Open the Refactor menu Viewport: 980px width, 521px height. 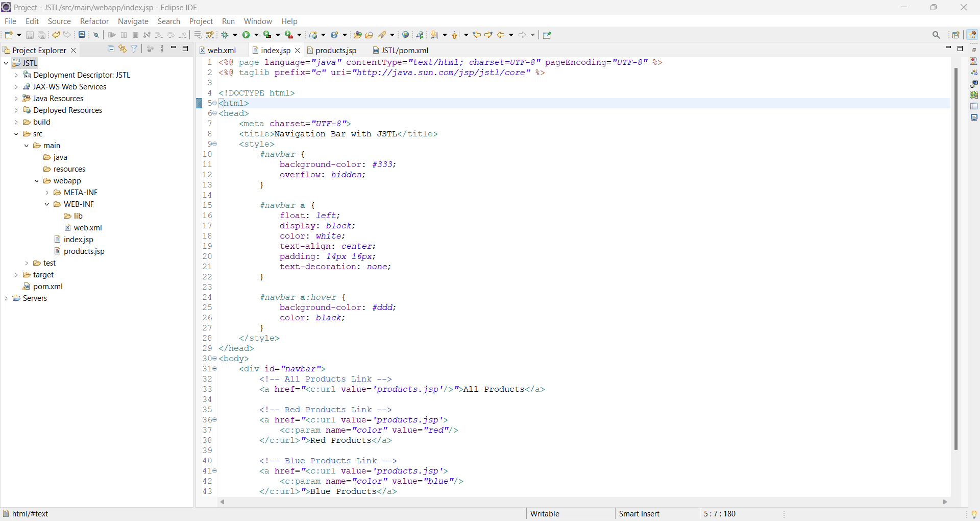94,21
